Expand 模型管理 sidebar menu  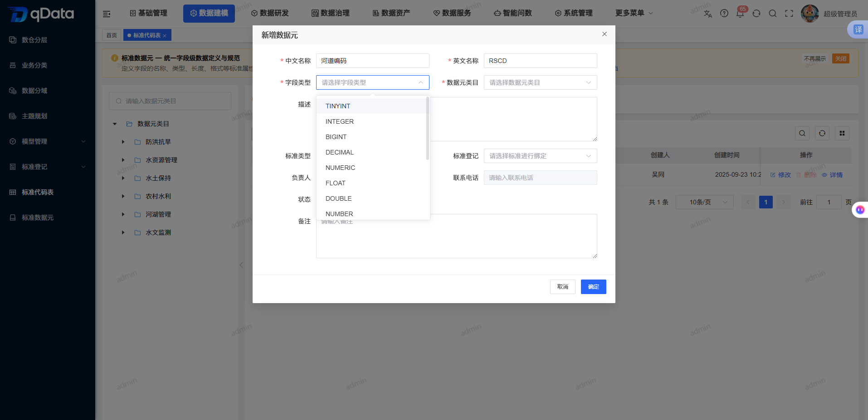point(48,141)
